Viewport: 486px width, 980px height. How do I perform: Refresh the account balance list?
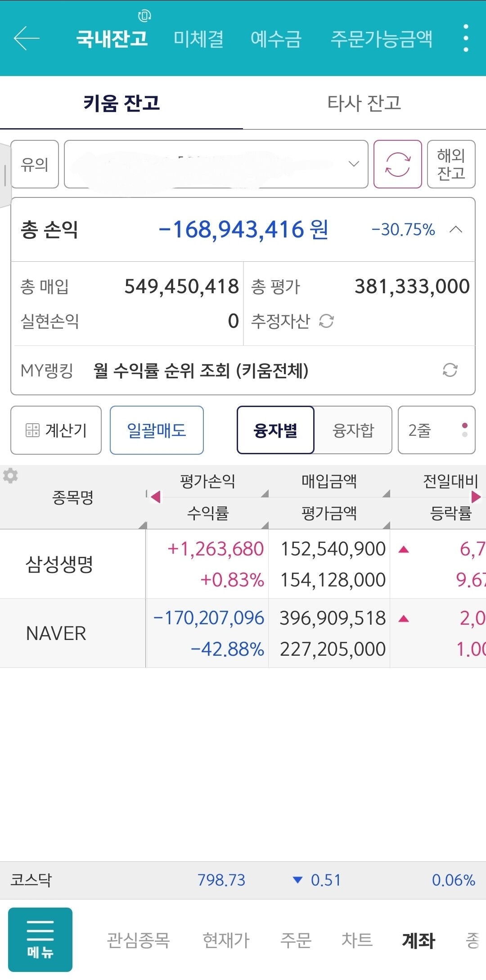click(398, 164)
